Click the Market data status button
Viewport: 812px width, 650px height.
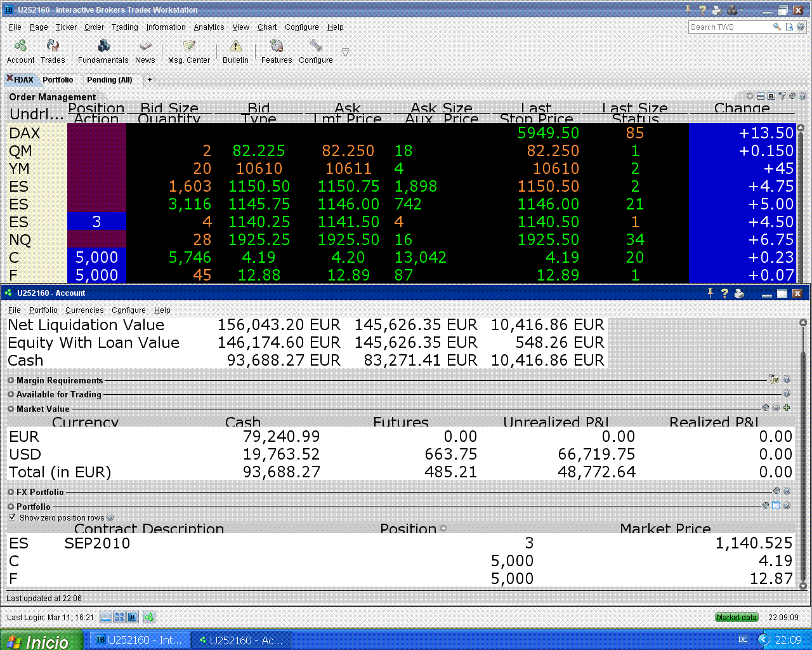coord(736,617)
